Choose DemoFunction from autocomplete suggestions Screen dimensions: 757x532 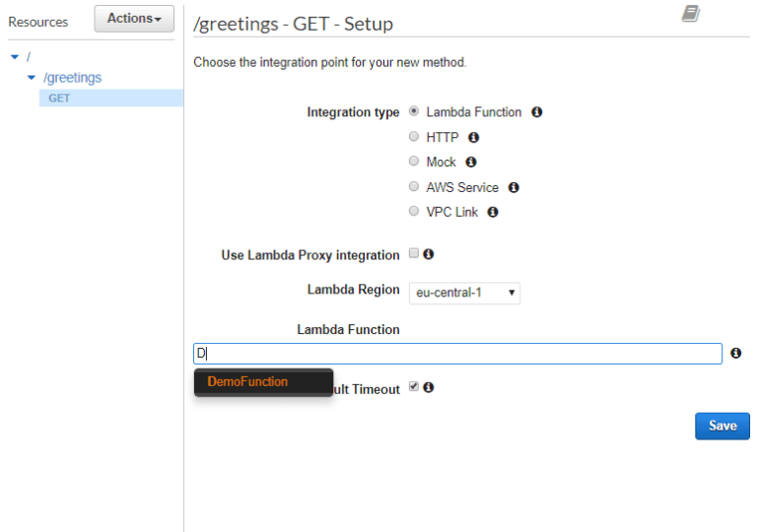[247, 382]
